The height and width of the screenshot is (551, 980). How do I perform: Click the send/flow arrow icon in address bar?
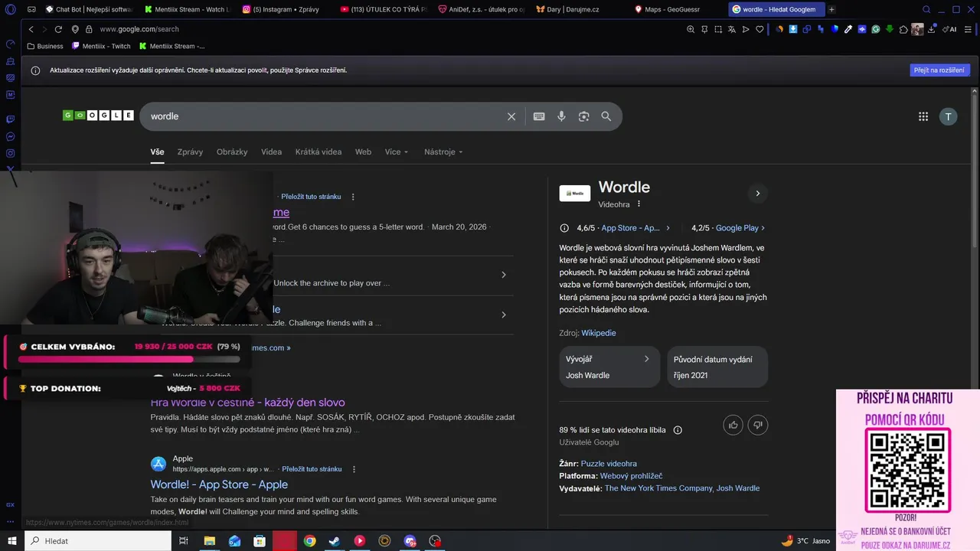coord(746,29)
